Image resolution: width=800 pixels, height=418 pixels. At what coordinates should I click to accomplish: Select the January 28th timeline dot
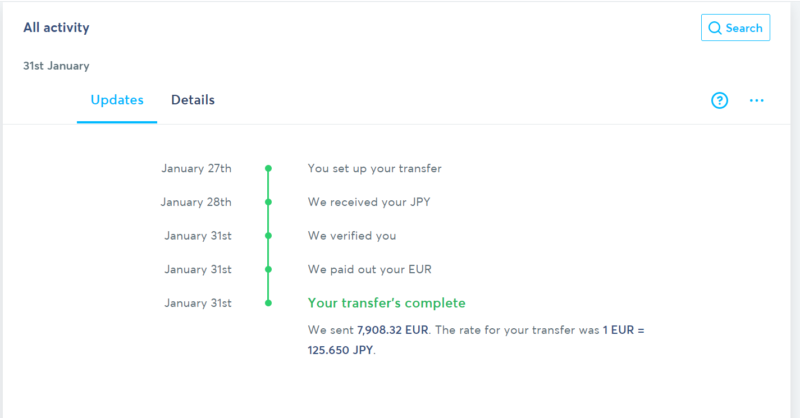pyautogui.click(x=268, y=202)
